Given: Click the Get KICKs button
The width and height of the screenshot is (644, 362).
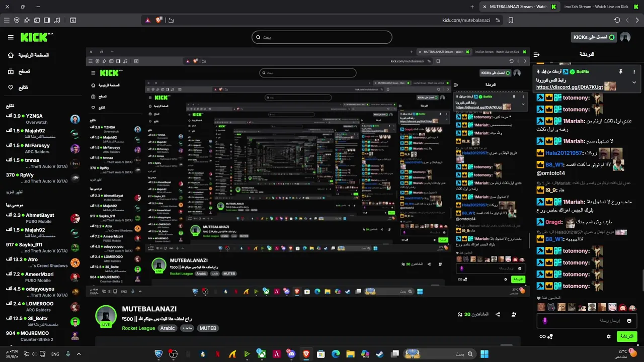Looking at the screenshot, I should click(x=594, y=37).
